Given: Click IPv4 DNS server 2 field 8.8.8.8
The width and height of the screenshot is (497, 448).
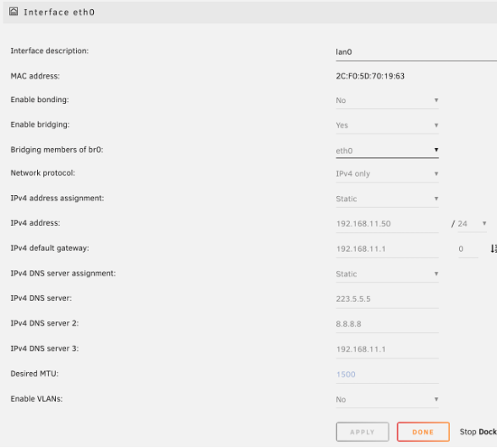Looking at the screenshot, I should [387, 324].
